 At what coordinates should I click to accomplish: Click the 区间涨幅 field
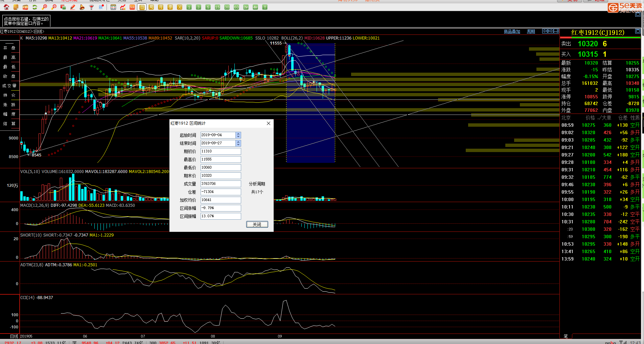pyautogui.click(x=221, y=208)
